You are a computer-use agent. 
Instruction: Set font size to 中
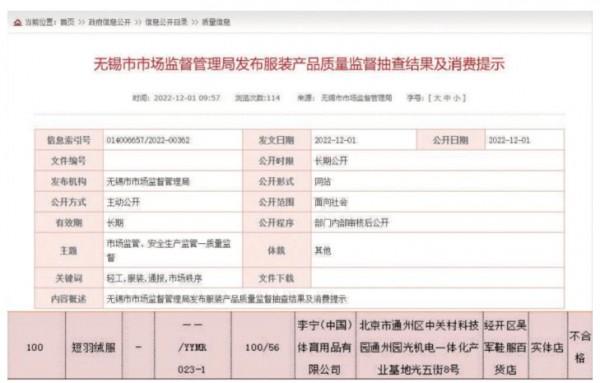[x=447, y=98]
